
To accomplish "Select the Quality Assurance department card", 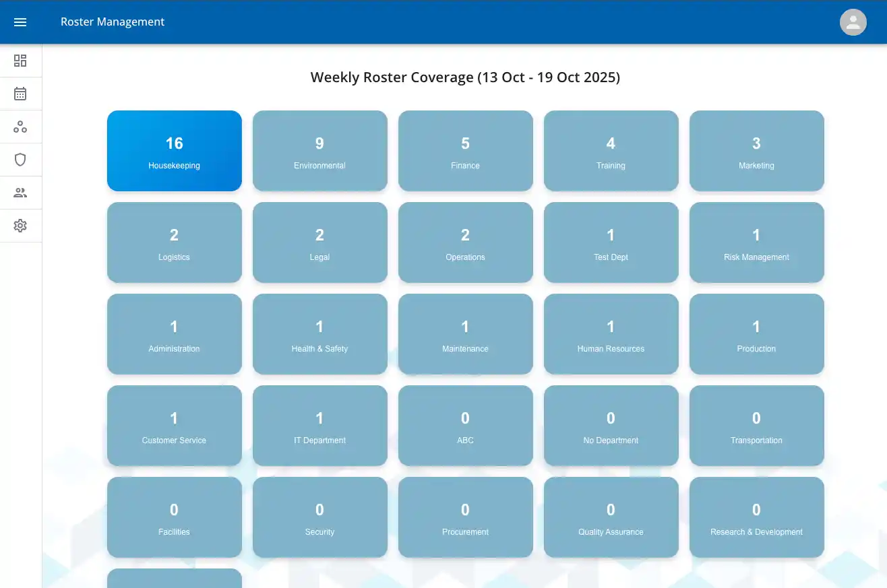I will [x=611, y=517].
